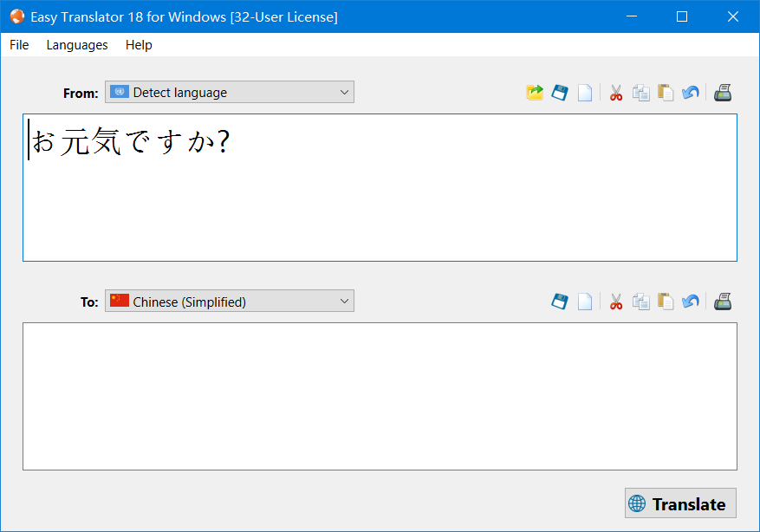The image size is (760, 532).
Task: Close the Easy Translator window
Action: point(733,16)
